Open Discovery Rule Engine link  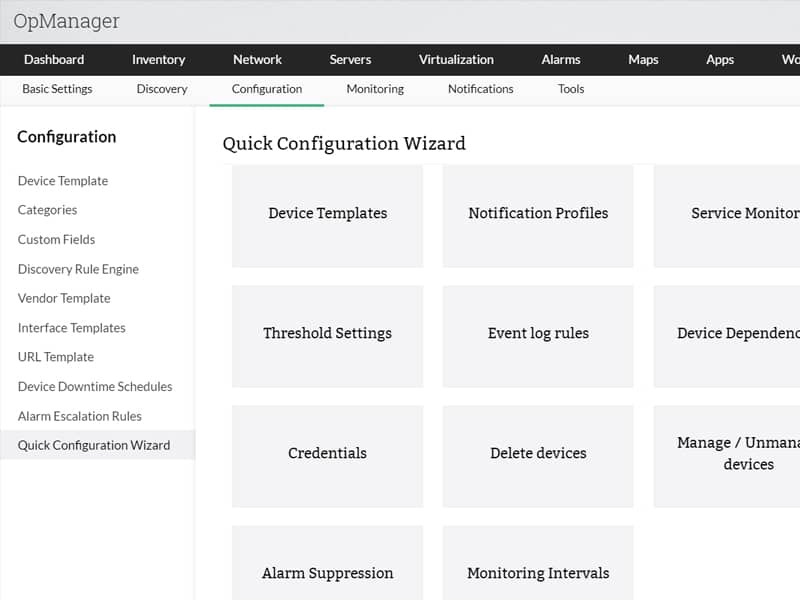tap(78, 269)
